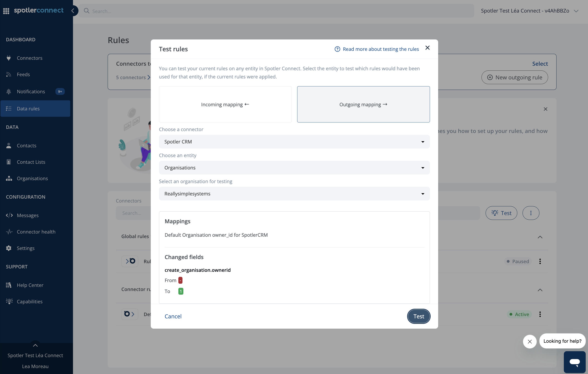
Task: Dismiss the rules intro banner
Action: (x=546, y=109)
